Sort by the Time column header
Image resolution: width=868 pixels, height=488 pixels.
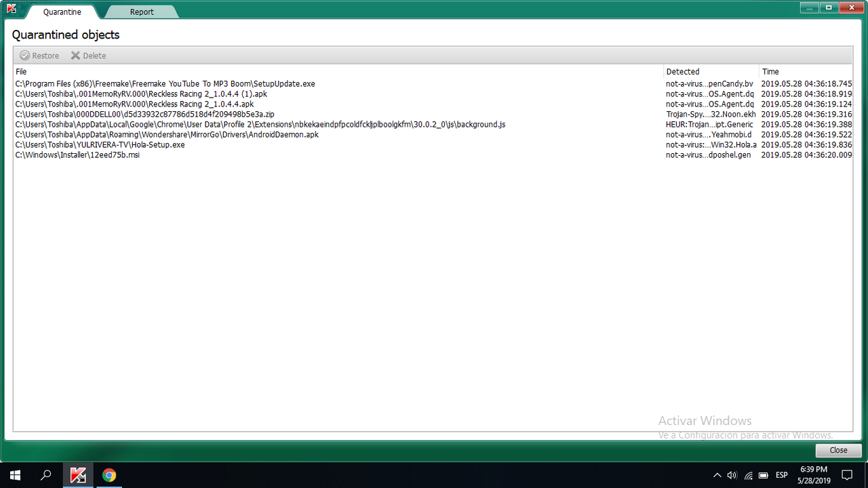point(806,71)
